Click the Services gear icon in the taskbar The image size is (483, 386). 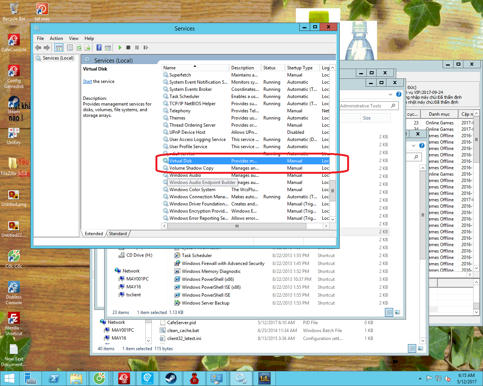pyautogui.click(x=240, y=379)
